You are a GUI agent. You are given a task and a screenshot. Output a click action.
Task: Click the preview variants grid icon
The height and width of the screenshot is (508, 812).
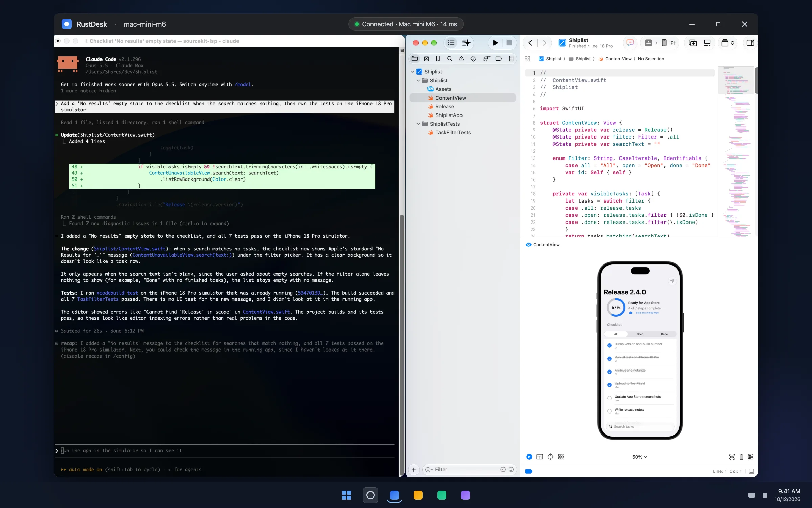click(x=561, y=457)
